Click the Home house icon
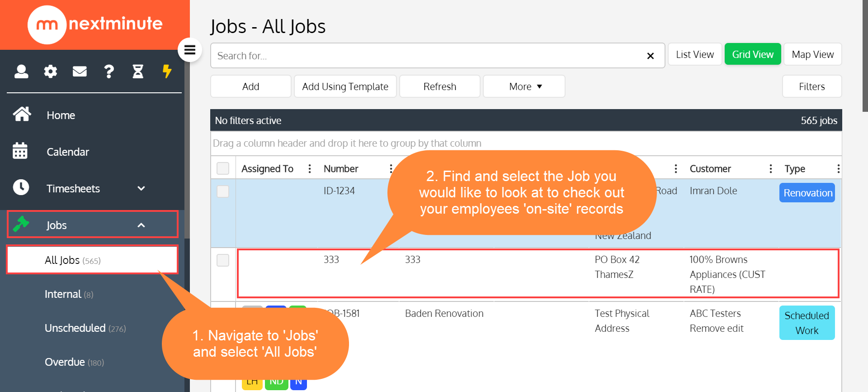Image resolution: width=868 pixels, height=392 pixels. [x=22, y=115]
